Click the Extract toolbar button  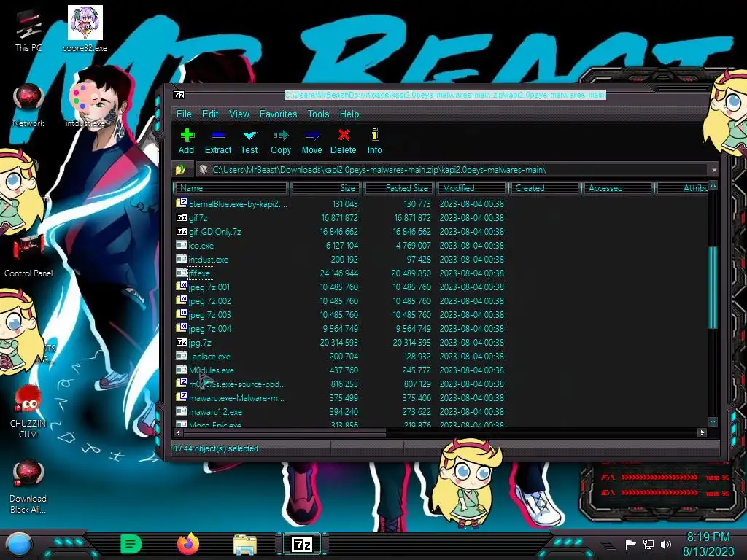pos(217,141)
